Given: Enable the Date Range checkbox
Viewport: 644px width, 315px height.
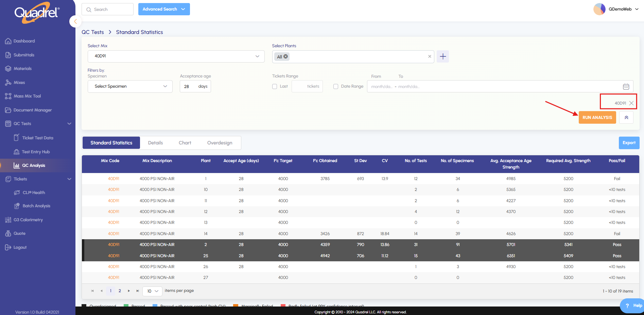Looking at the screenshot, I should [x=336, y=87].
